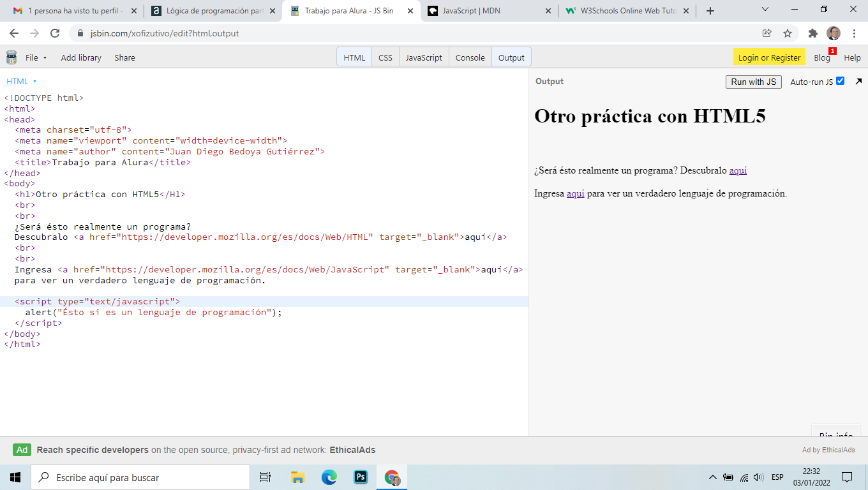Go back to the previous page

(x=14, y=33)
